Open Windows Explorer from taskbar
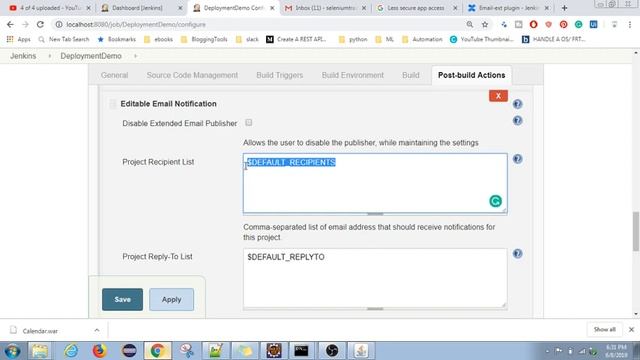 [x=40, y=351]
